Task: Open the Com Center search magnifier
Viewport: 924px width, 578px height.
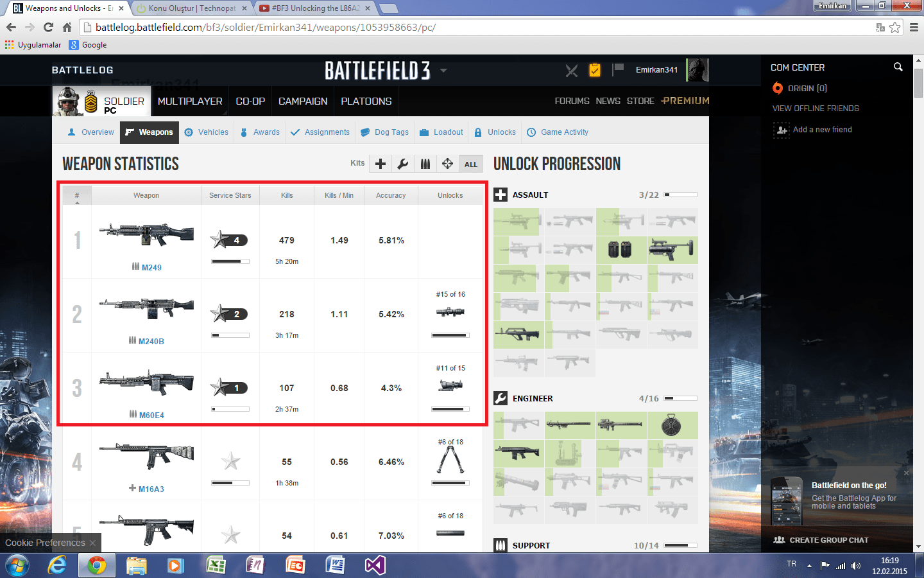Action: [898, 67]
